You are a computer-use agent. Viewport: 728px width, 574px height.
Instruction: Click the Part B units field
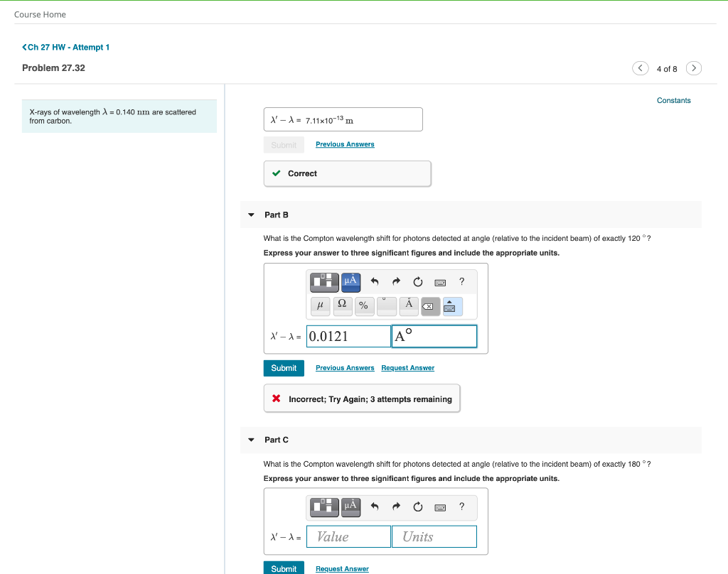tap(434, 337)
